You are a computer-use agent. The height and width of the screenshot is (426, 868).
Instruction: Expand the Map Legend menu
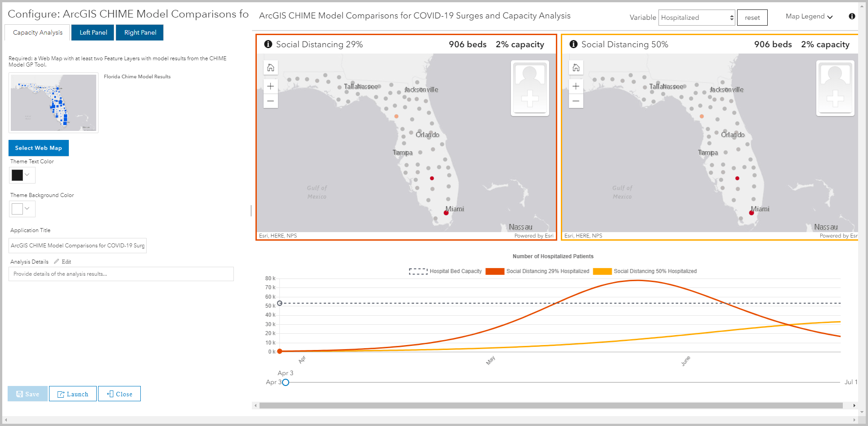(x=809, y=17)
